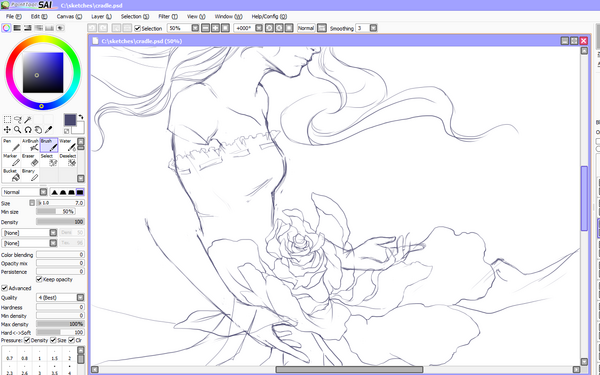The height and width of the screenshot is (375, 600).
Task: Select the Eraser tool
Action: (x=30, y=160)
